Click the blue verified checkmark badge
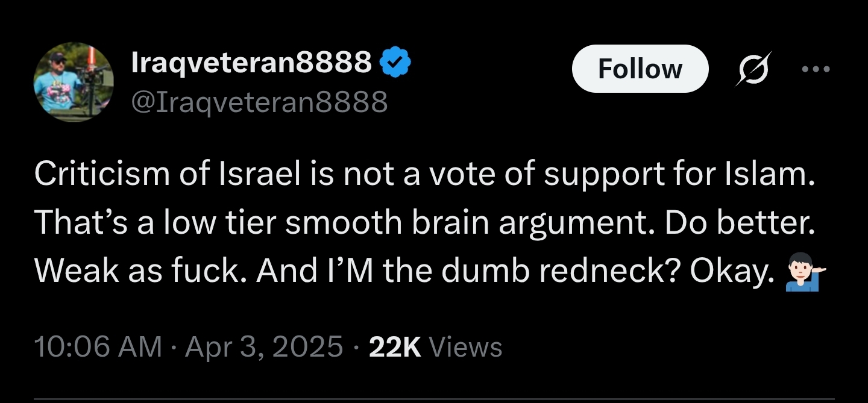Image resolution: width=868 pixels, height=403 pixels. [396, 62]
